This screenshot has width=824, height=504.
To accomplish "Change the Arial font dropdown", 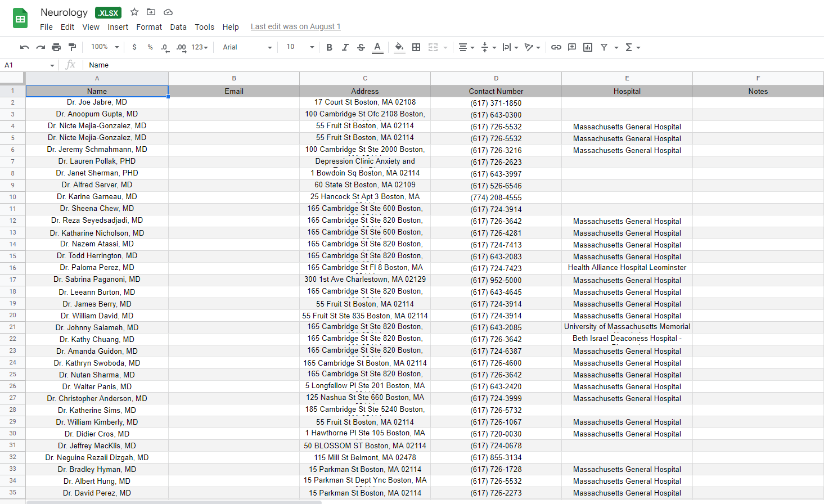I will click(x=247, y=47).
